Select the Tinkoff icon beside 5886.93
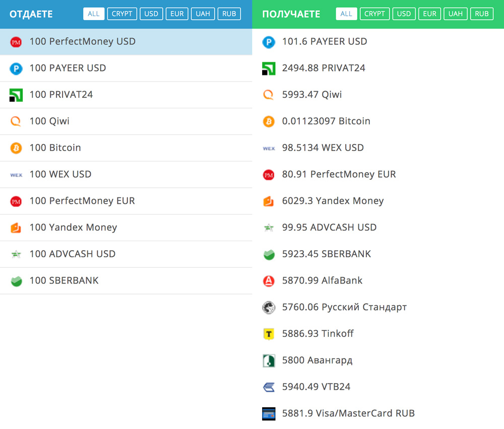Image resolution: width=504 pixels, height=429 pixels. (x=269, y=333)
